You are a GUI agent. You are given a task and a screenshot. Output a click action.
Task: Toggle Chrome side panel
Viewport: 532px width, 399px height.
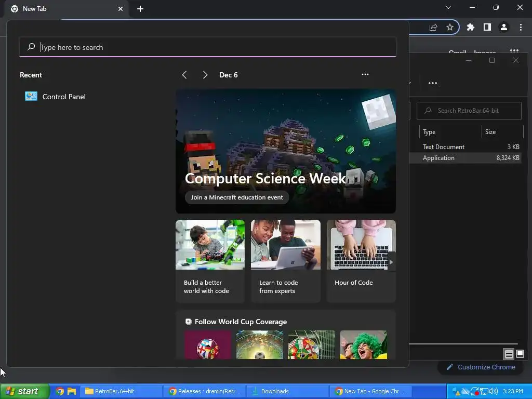[487, 27]
